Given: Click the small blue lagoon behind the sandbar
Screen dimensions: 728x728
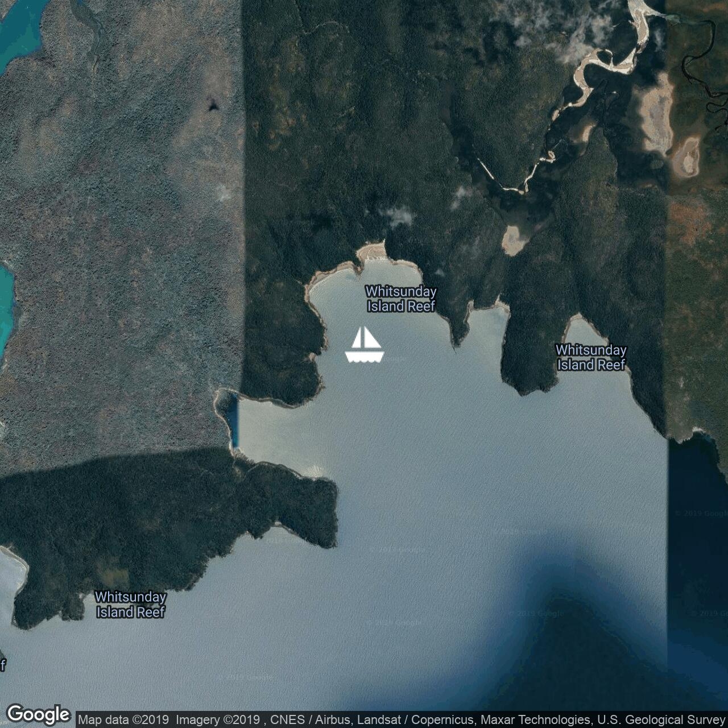Looking at the screenshot, I should pos(231,417).
